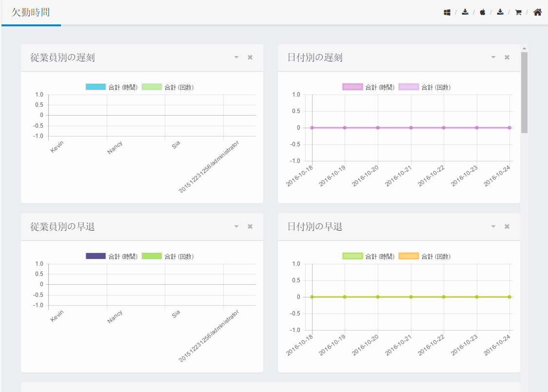Open the dropdown caret on 従業員別の遅刻 panel
This screenshot has width=548, height=392.
point(236,58)
